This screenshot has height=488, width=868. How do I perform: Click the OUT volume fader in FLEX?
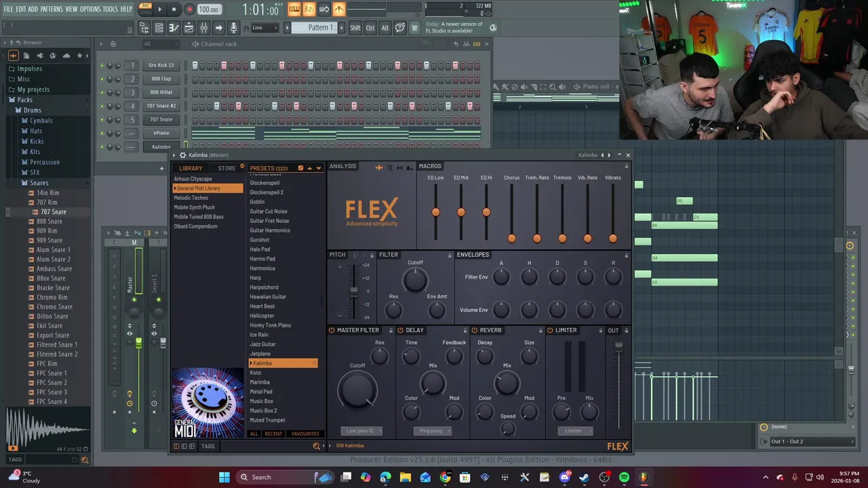[x=618, y=347]
